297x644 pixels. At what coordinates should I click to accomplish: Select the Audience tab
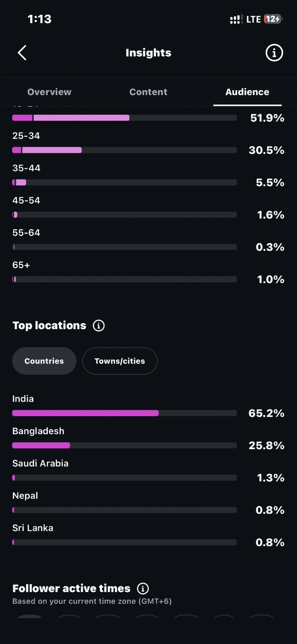pos(247,92)
